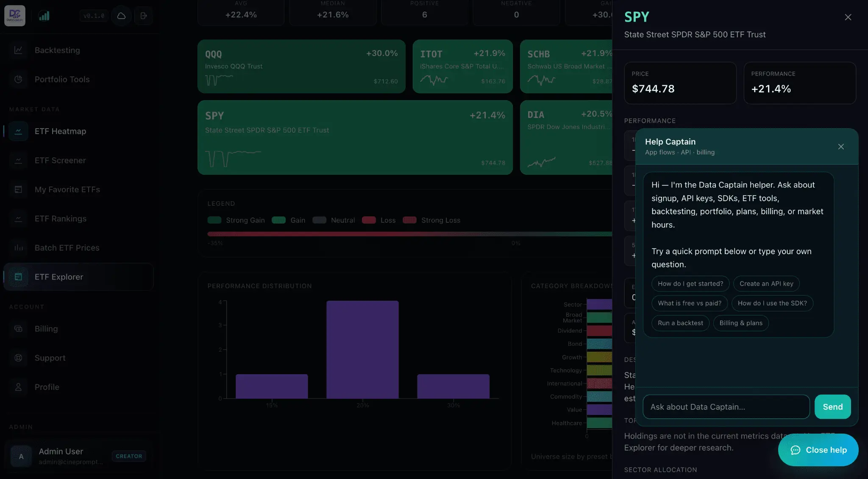Click 'How do I use the SDK?' prompt
Viewport: 868px width, 479px height.
click(x=772, y=303)
